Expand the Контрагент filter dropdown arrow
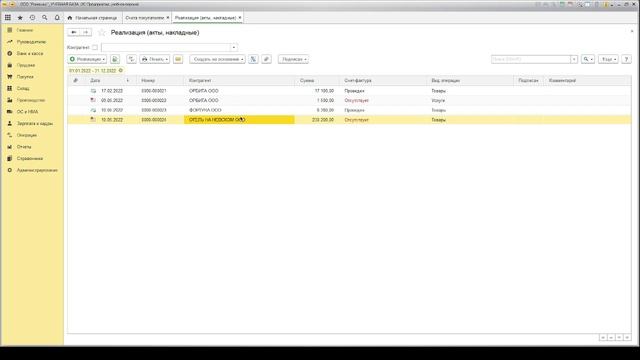 [x=234, y=47]
